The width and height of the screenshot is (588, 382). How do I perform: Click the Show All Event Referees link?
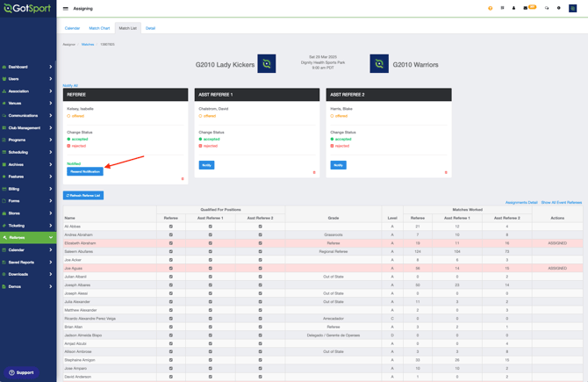pyautogui.click(x=562, y=202)
